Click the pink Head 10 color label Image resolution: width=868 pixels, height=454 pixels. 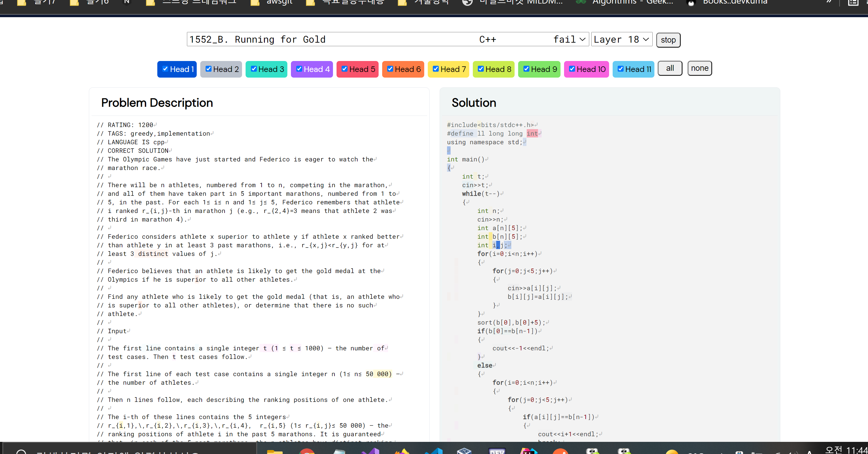[x=591, y=69]
